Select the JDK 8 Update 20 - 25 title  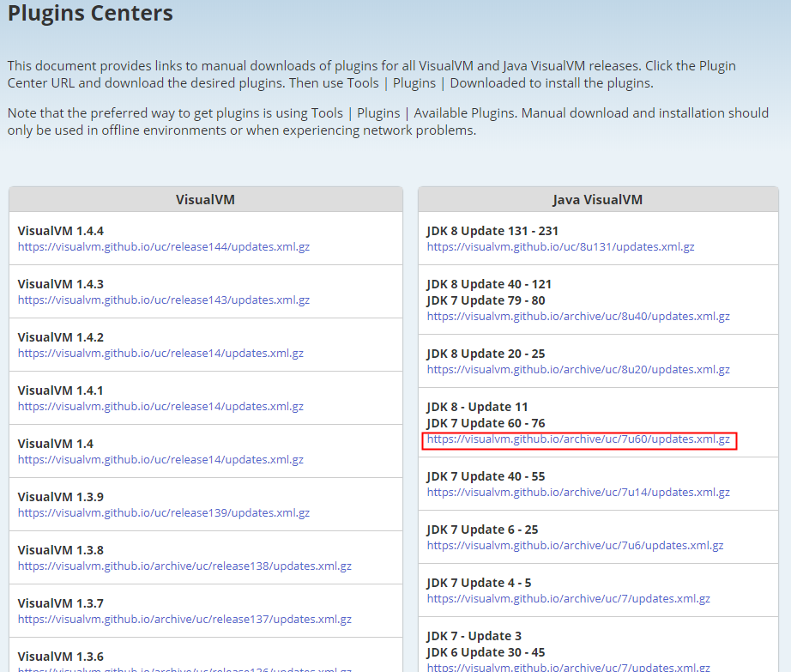tap(486, 354)
